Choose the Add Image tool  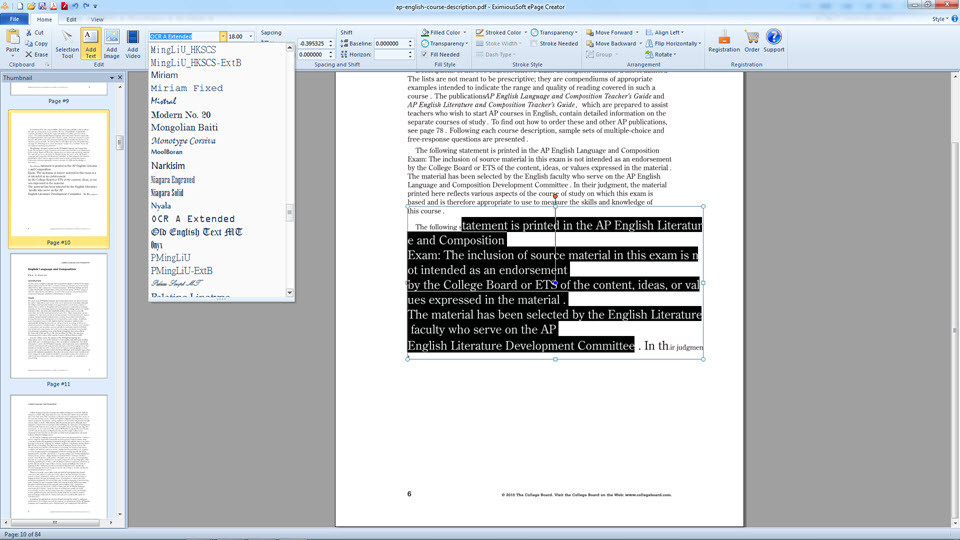(111, 44)
